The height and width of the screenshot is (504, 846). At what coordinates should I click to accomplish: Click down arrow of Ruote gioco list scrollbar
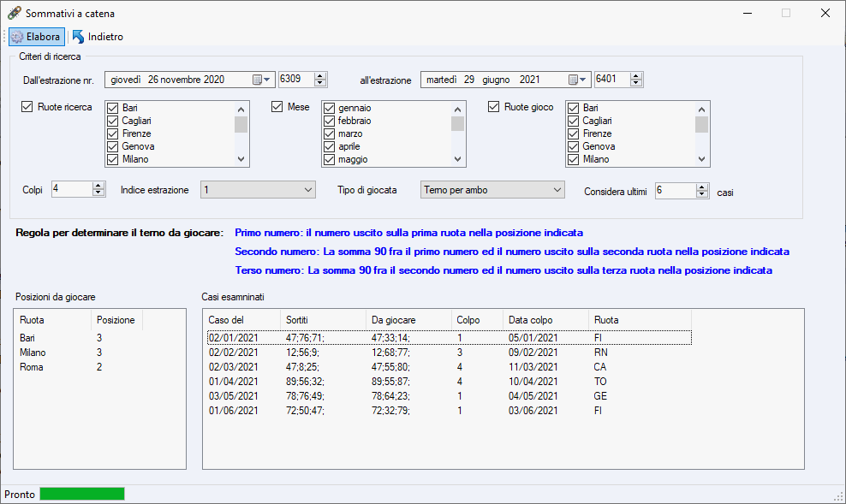tap(701, 159)
